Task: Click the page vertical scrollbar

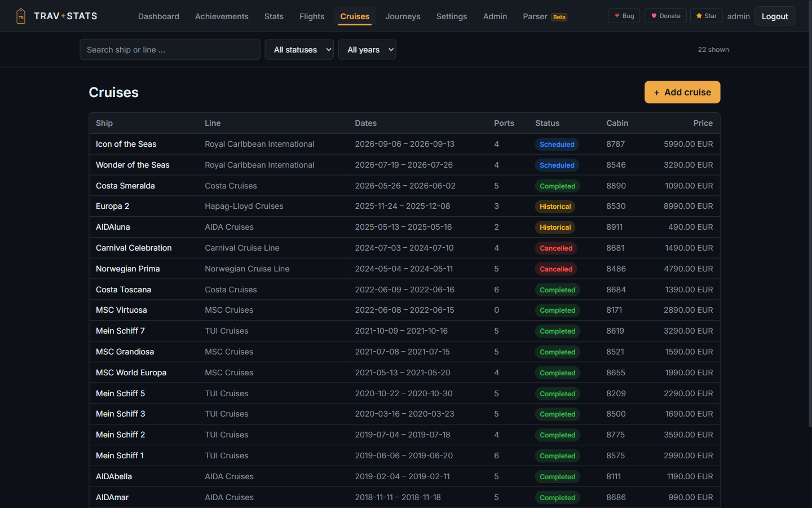Action: pyautogui.click(x=810, y=214)
